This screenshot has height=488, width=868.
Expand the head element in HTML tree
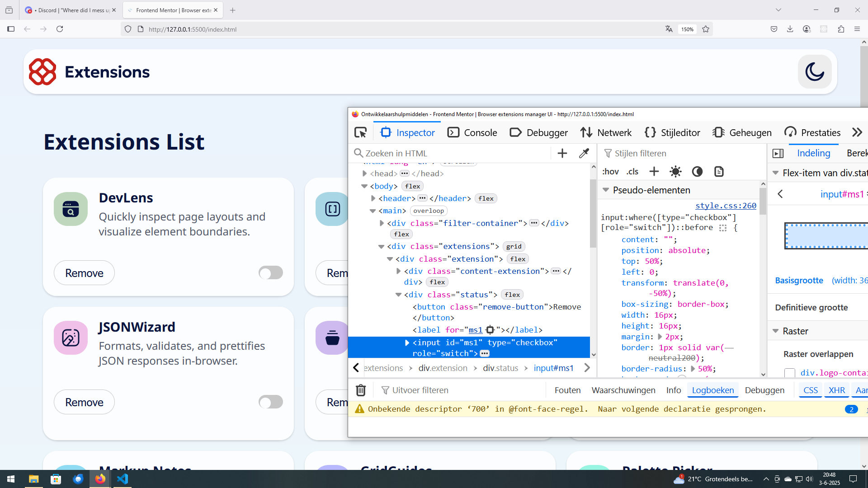point(364,174)
